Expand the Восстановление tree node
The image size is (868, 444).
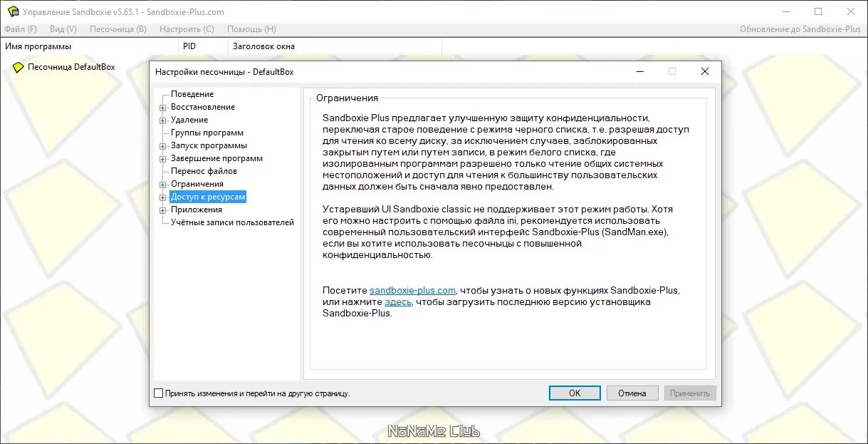(x=163, y=108)
